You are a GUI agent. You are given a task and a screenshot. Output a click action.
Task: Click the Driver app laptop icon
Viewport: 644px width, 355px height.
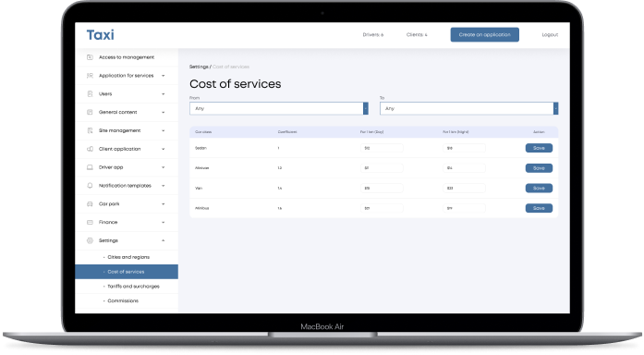pos(90,167)
